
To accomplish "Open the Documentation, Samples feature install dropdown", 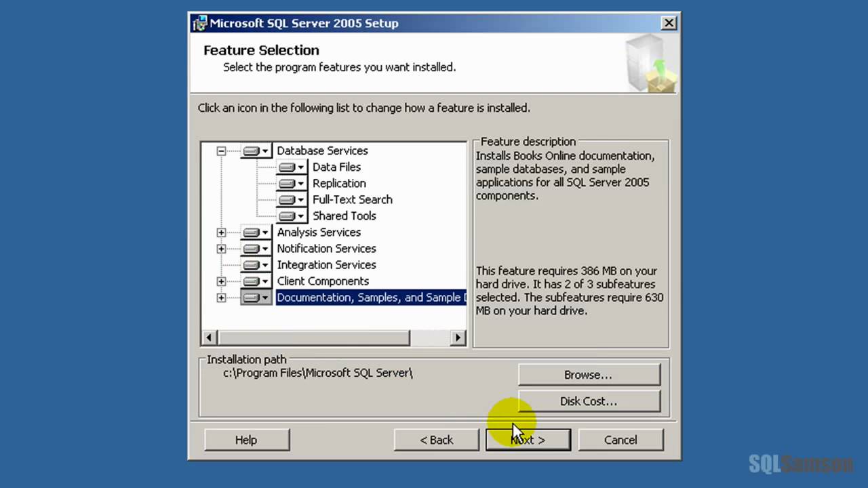I will click(x=256, y=297).
